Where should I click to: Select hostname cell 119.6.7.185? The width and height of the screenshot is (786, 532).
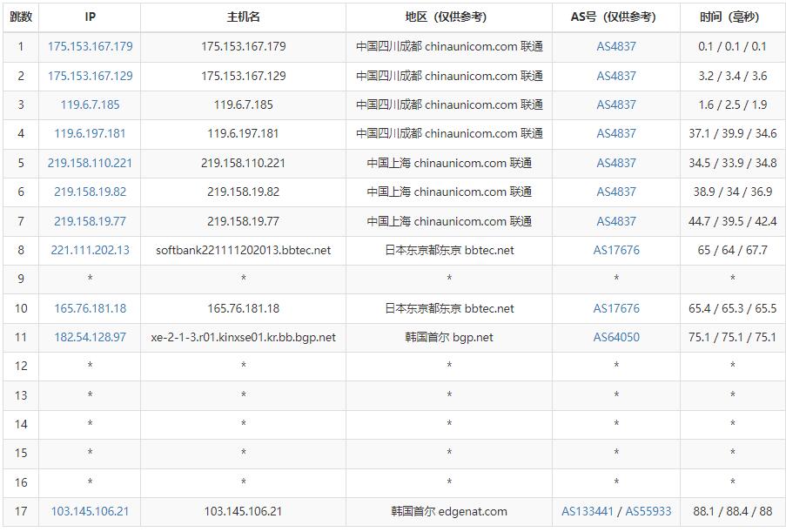(x=243, y=104)
